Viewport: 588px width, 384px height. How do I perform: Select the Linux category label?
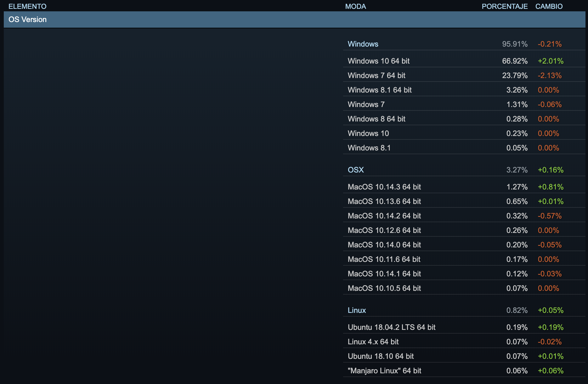point(357,310)
